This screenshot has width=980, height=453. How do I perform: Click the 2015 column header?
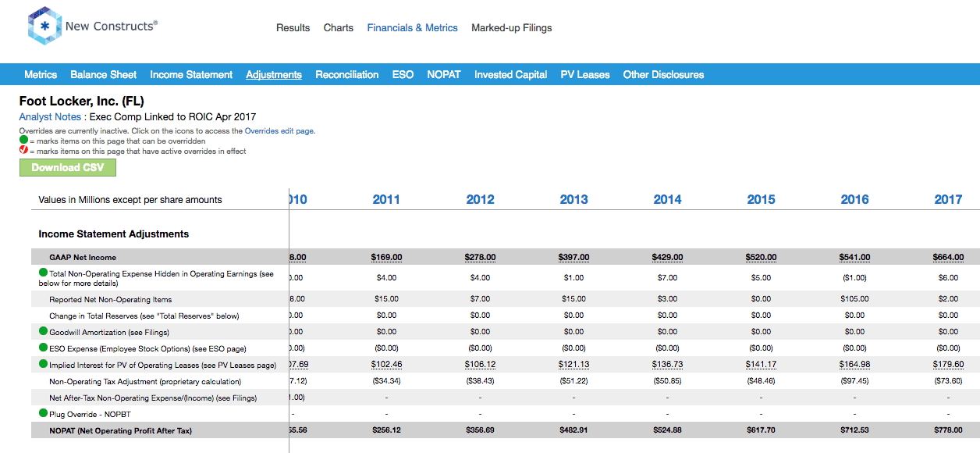pyautogui.click(x=761, y=200)
